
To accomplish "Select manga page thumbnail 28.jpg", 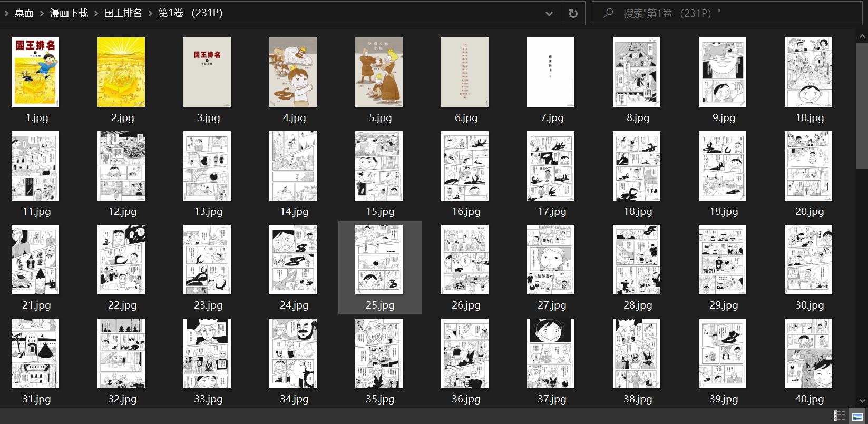I will click(637, 260).
